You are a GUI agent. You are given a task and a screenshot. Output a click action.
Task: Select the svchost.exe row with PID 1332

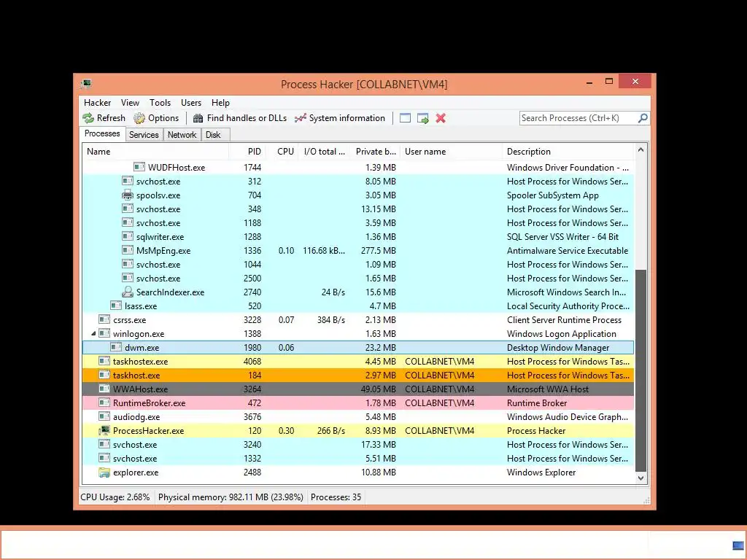[358, 458]
